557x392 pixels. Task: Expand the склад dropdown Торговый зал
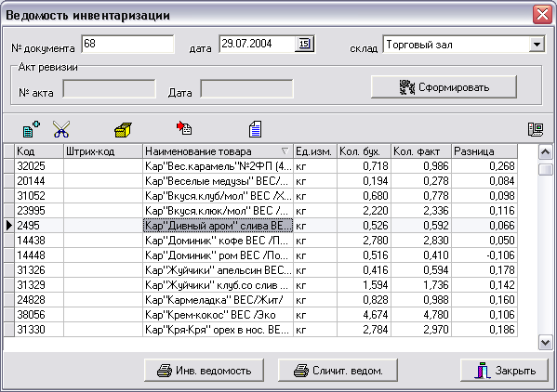click(x=537, y=45)
